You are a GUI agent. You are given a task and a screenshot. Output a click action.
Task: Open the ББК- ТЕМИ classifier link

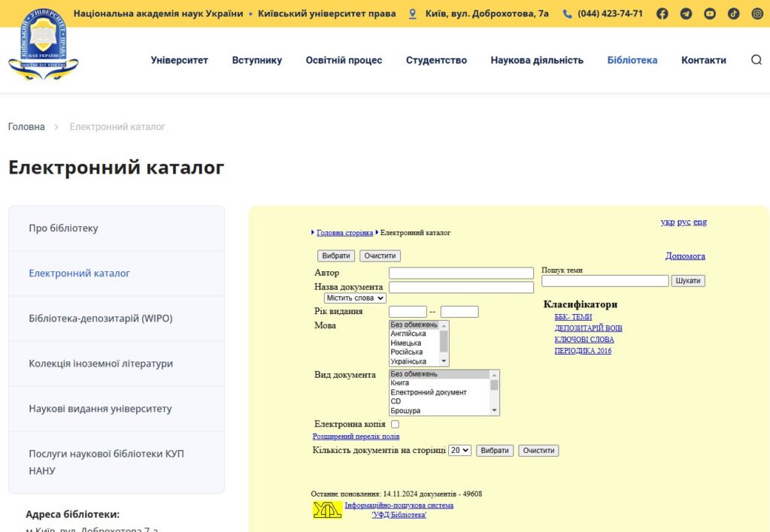(x=573, y=317)
